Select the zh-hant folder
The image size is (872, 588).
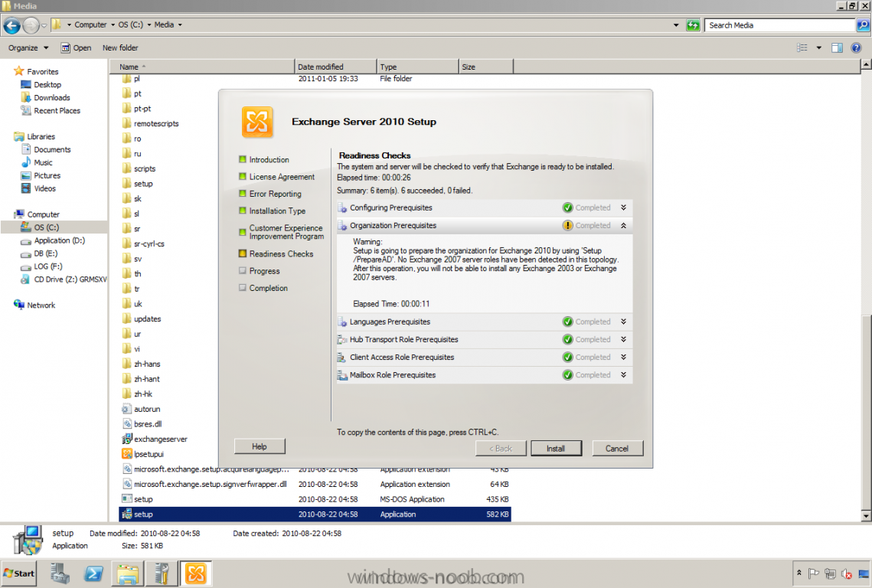pos(142,379)
